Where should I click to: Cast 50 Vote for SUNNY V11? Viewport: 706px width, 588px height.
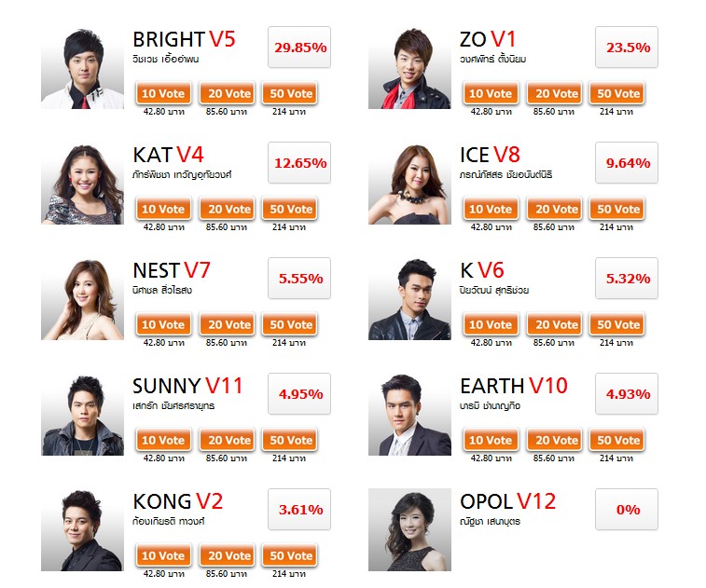click(x=291, y=441)
